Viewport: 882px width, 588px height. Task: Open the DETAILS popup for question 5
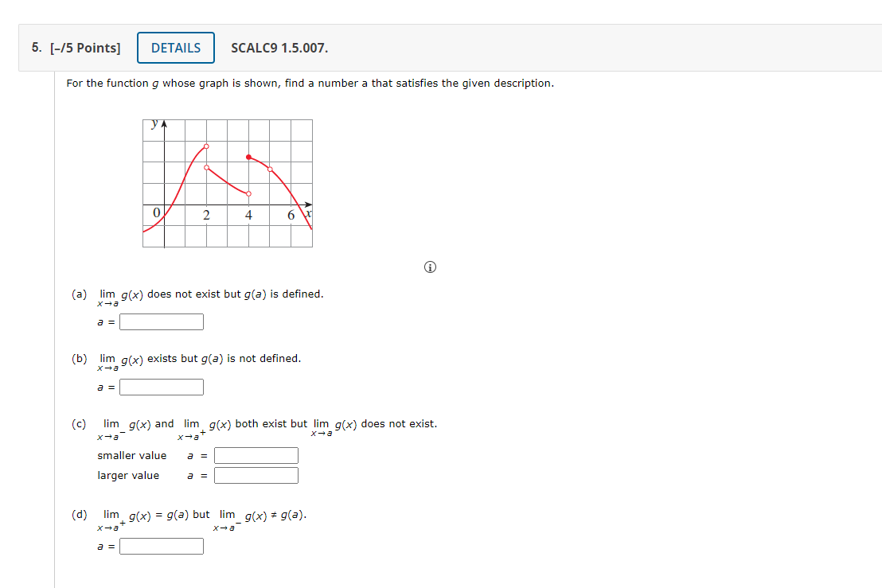pyautogui.click(x=175, y=48)
